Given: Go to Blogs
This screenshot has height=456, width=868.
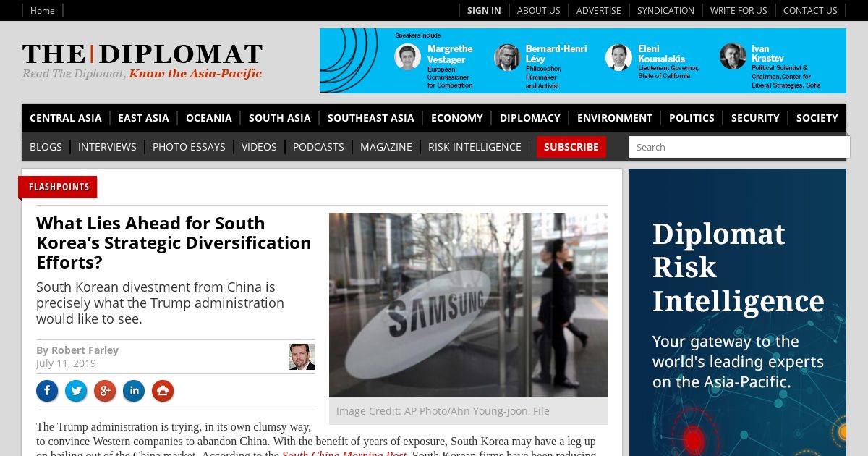Looking at the screenshot, I should [x=46, y=147].
